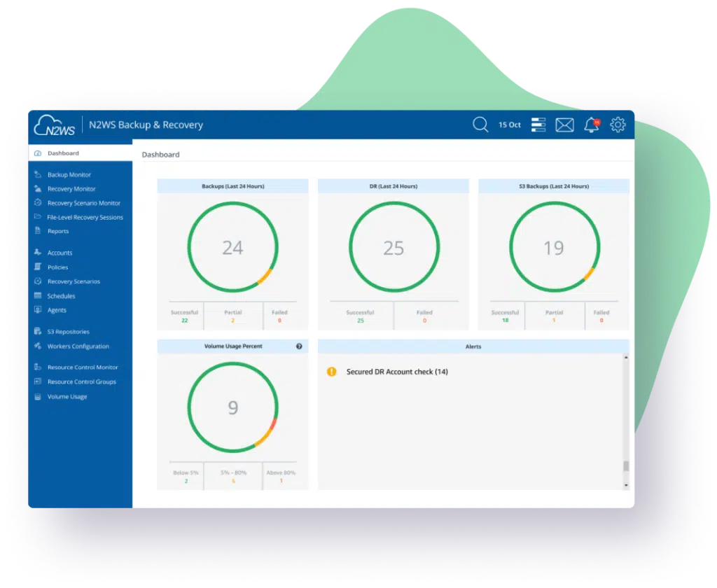Click the Volume Usage Percent help icon

pyautogui.click(x=299, y=346)
